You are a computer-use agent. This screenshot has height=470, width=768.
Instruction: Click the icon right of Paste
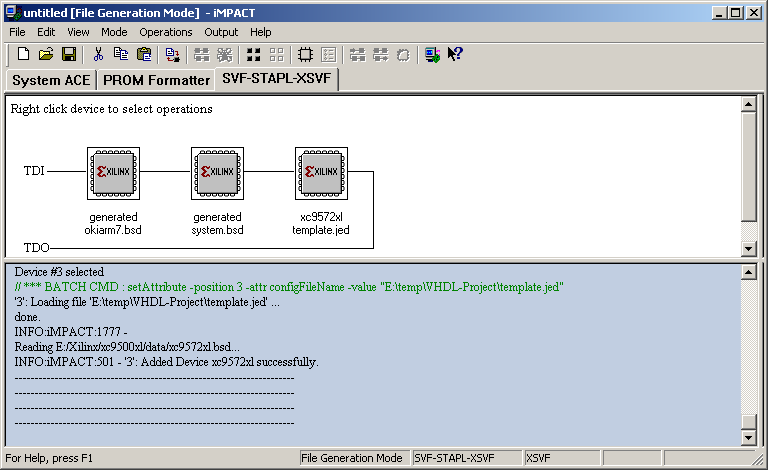pyautogui.click(x=172, y=54)
